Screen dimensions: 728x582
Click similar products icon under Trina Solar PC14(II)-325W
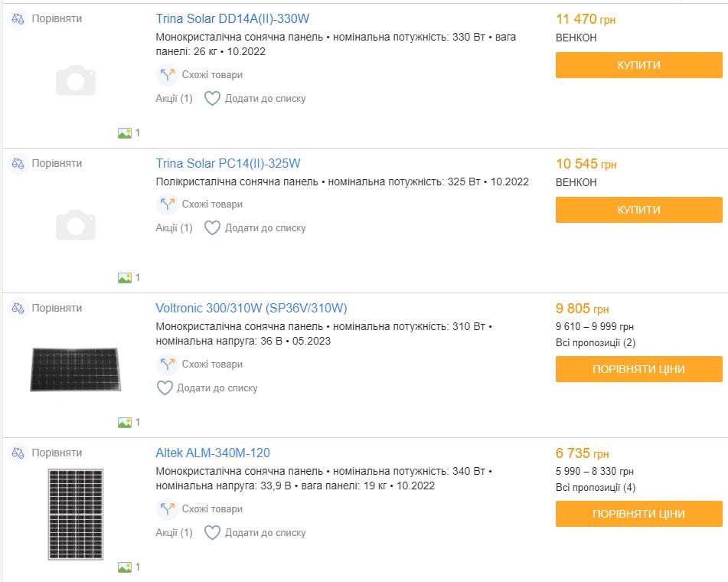click(x=167, y=204)
